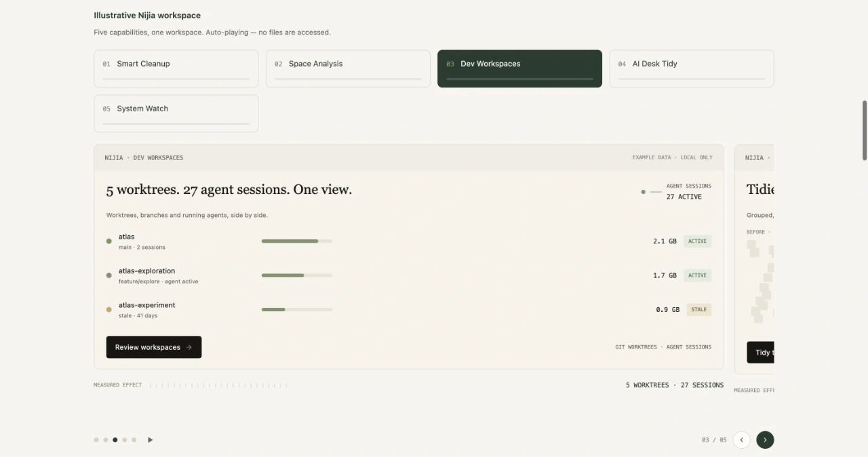Go to the previous slide arrow
This screenshot has width=868, height=457.
(742, 440)
